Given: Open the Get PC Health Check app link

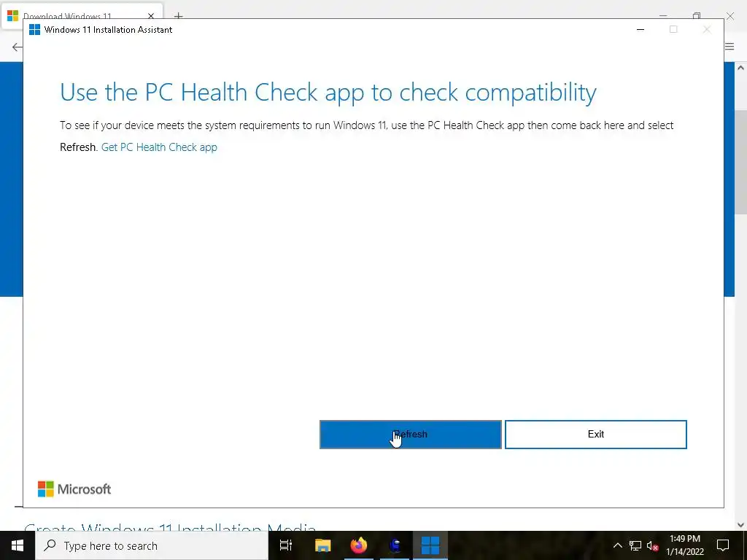Looking at the screenshot, I should 159,147.
